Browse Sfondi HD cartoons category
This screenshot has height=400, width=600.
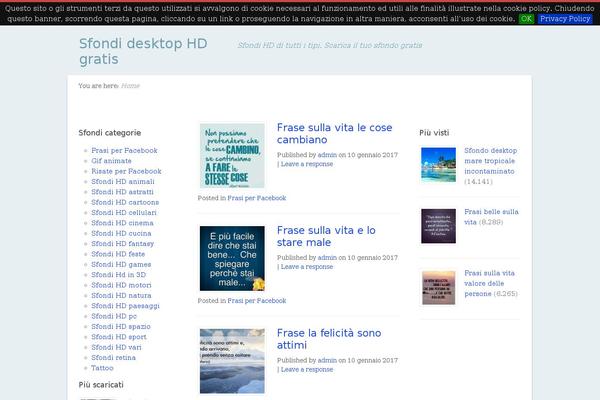(x=125, y=202)
